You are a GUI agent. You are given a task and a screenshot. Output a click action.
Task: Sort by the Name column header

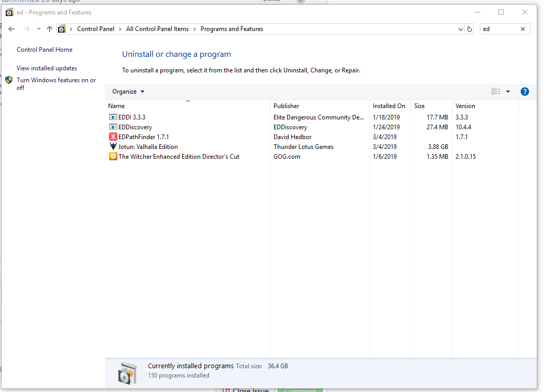coord(187,106)
